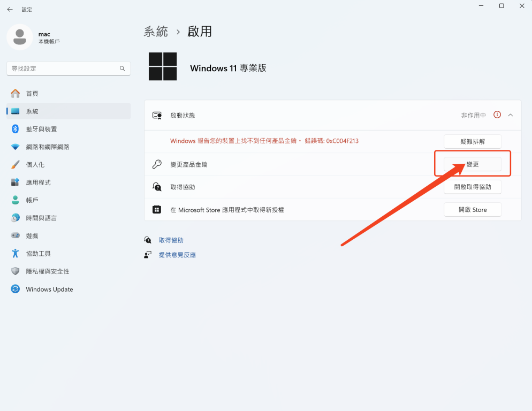This screenshot has height=411, width=532.
Task: Open 應用程式 settings category
Action: tap(38, 182)
